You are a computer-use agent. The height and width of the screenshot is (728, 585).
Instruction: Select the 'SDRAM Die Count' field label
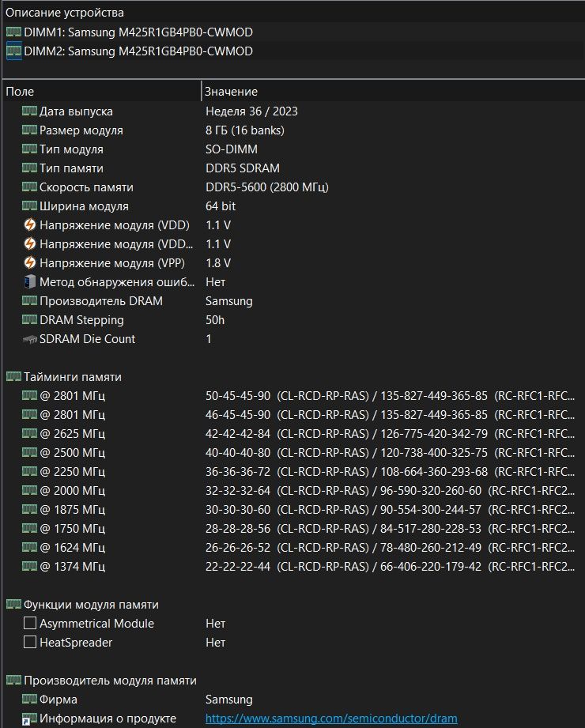click(x=87, y=339)
